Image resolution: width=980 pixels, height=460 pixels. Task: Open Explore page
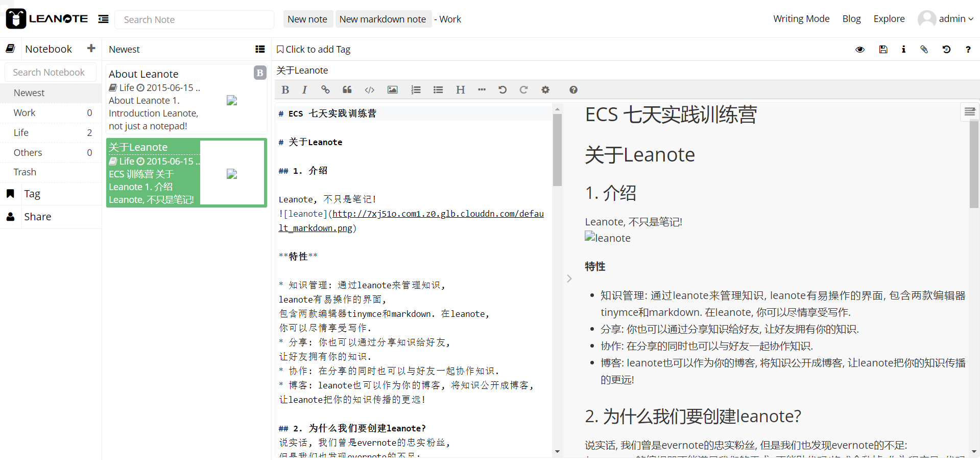point(889,19)
